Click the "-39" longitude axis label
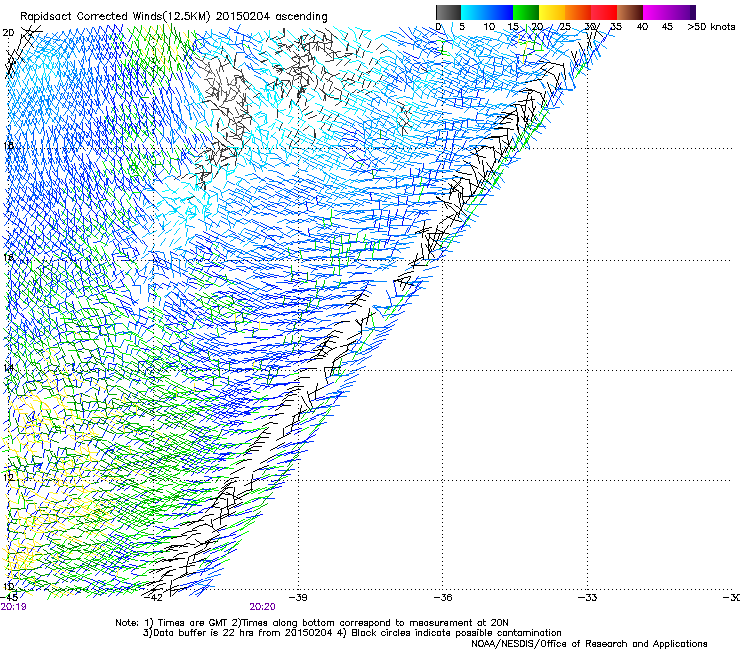 [298, 598]
